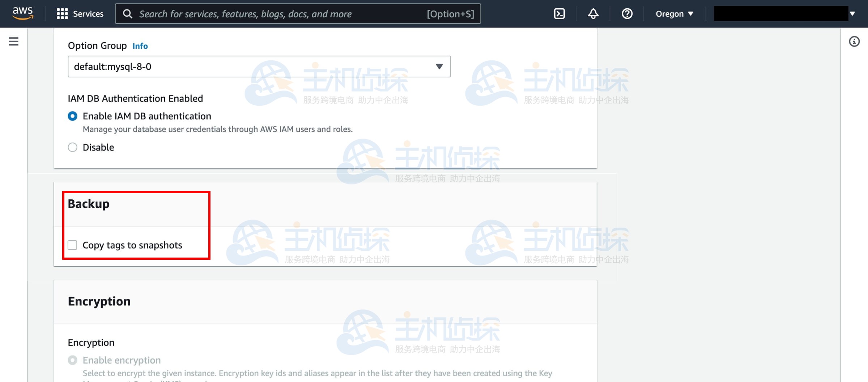868x382 pixels.
Task: Select the Disable IAM DB authentication radio
Action: [72, 147]
